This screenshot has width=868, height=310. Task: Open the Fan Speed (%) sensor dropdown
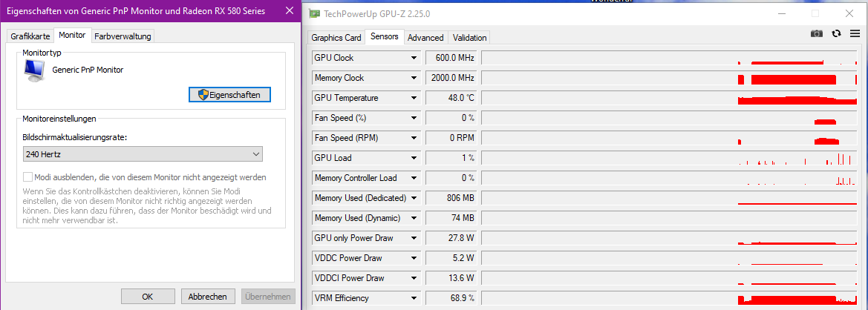point(414,118)
